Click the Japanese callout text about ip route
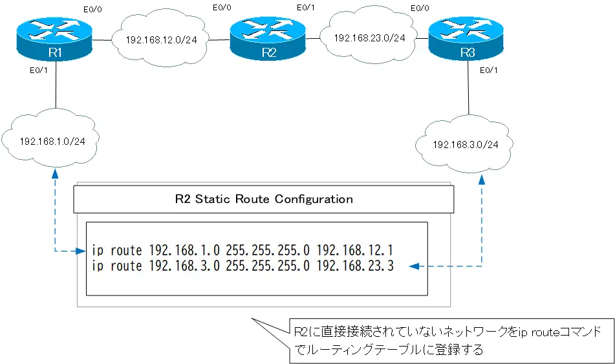 [x=448, y=341]
